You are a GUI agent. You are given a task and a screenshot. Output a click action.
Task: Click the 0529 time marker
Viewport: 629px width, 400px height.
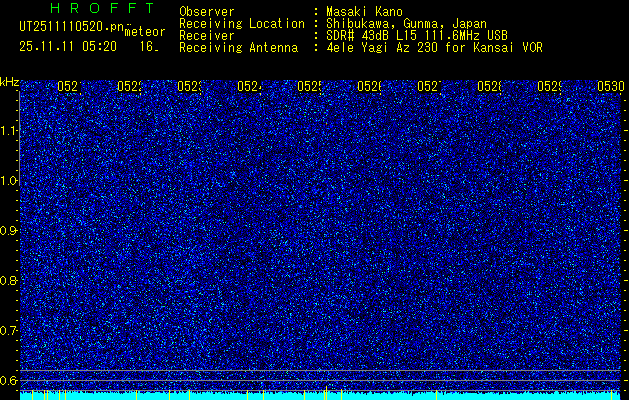(x=550, y=86)
